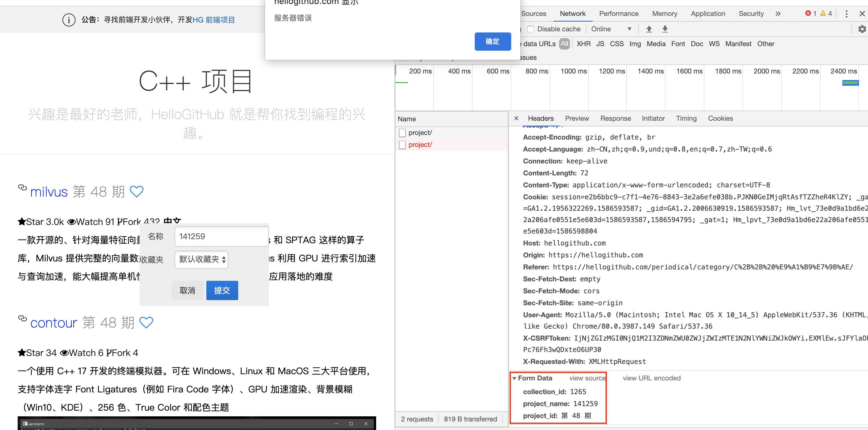868x430 pixels.
Task: Click the export HAR download icon
Action: click(x=665, y=29)
